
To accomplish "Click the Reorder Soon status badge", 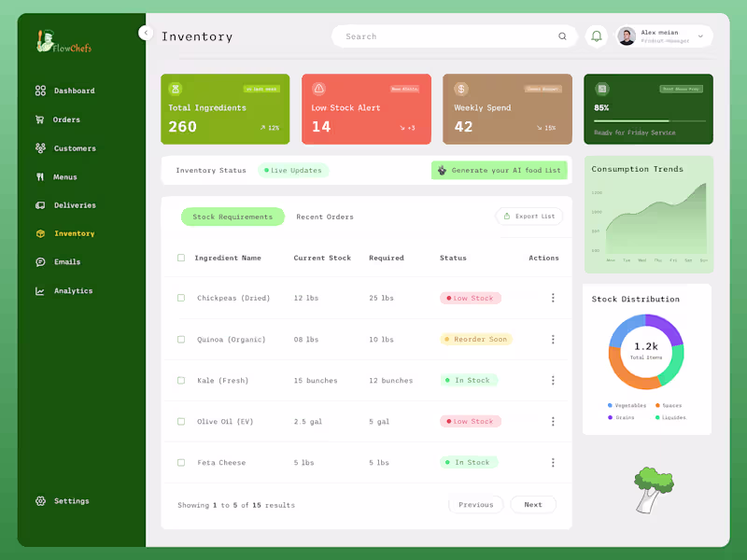I will tap(476, 339).
